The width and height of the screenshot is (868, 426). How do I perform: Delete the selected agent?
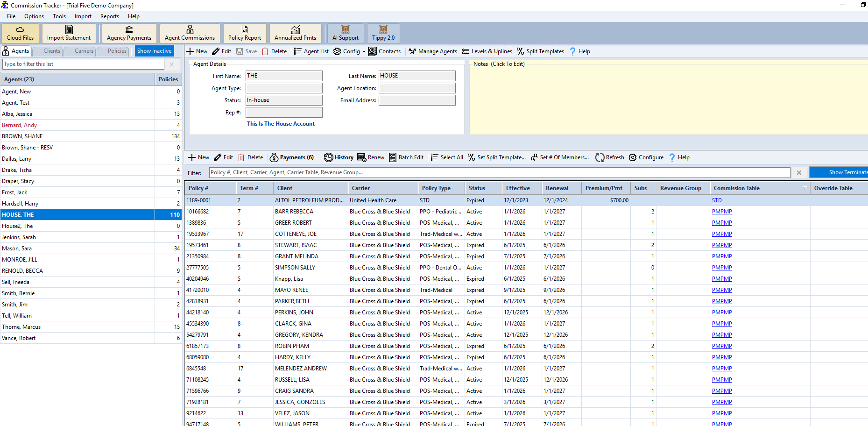tap(275, 51)
